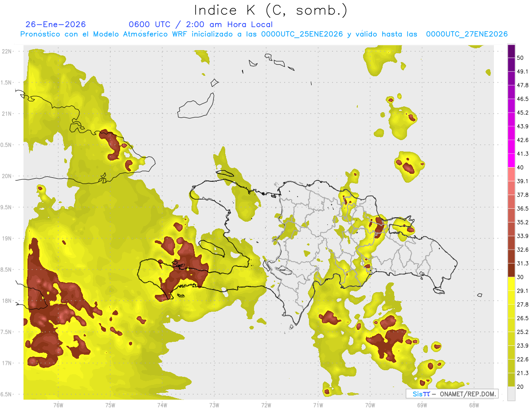Click the "41.3" colorbar label
The width and height of the screenshot is (532, 411).
[x=523, y=154]
